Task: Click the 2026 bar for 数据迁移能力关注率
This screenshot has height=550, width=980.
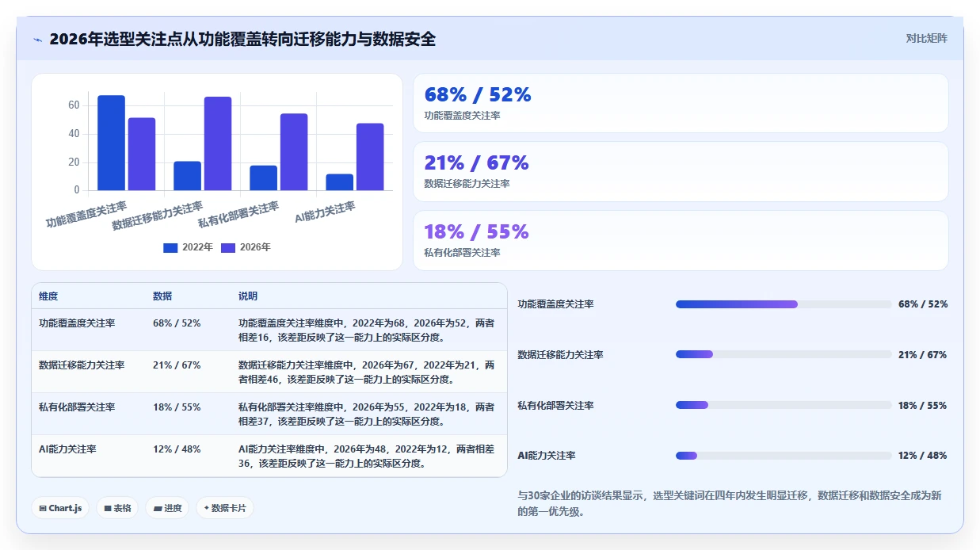Action: click(x=218, y=143)
